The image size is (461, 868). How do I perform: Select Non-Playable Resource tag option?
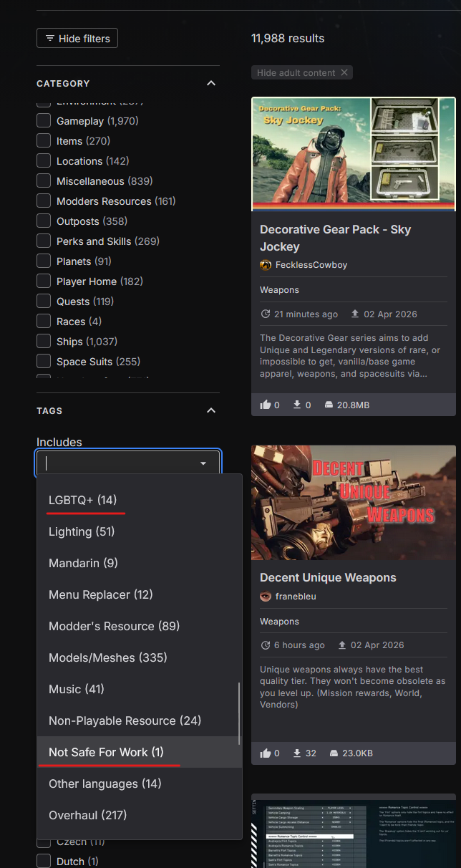pyautogui.click(x=140, y=720)
